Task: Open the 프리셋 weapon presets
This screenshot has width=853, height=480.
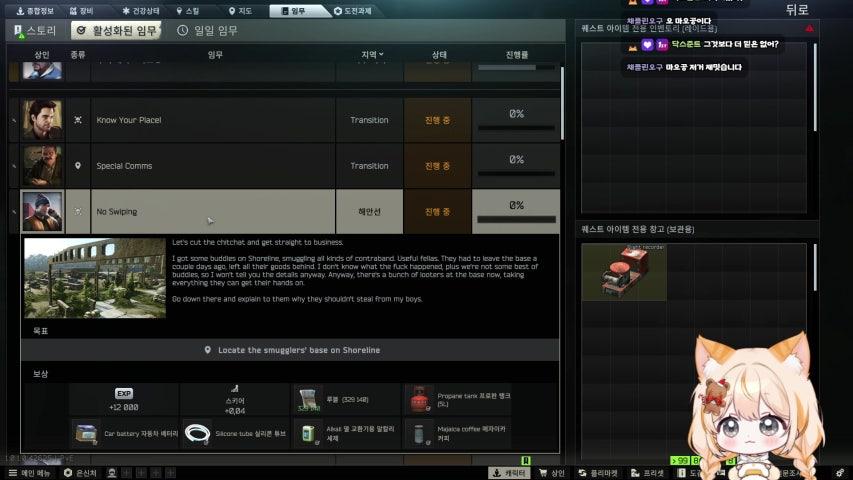Action: (648, 473)
